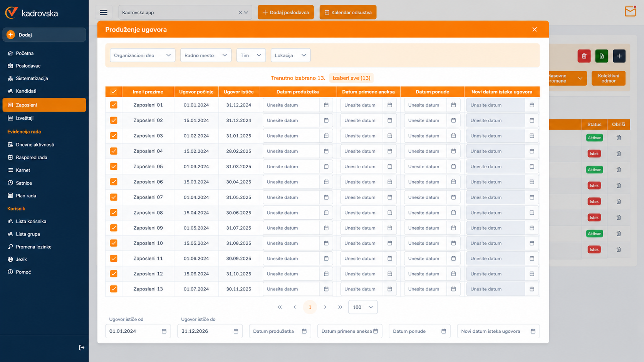Expand the Organizacioni deo dropdown

(143, 55)
